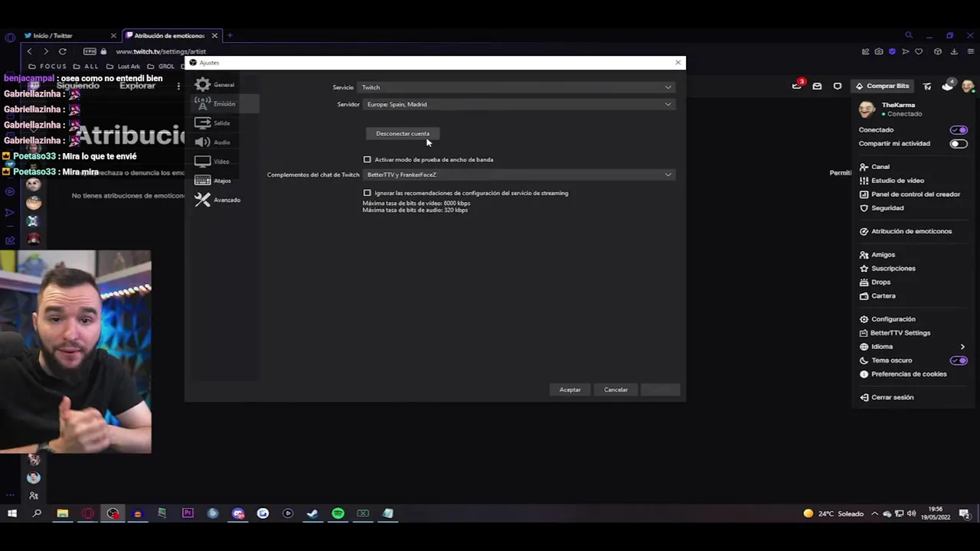
Task: Open Twitch Prime loot crown icon with badge 3
Action: (797, 86)
